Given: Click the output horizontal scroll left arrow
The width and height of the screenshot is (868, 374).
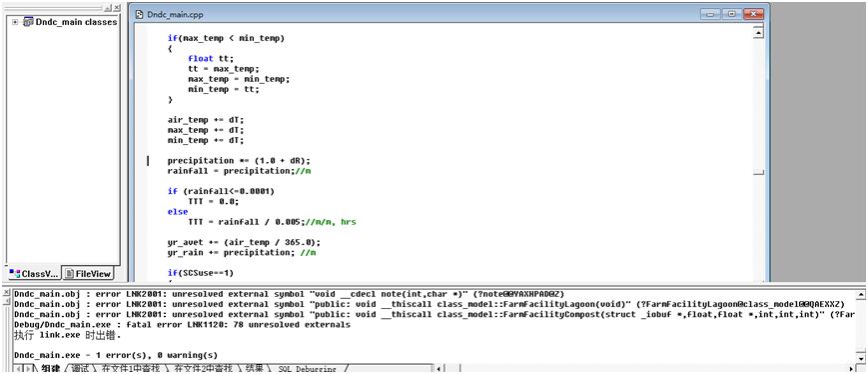Looking at the screenshot, I should pyautogui.click(x=438, y=368).
